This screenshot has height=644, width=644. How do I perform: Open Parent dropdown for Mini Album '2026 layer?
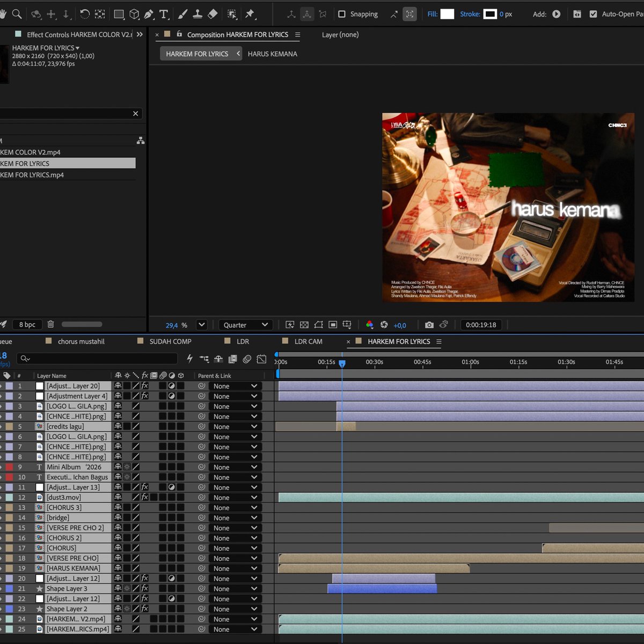pos(235,467)
